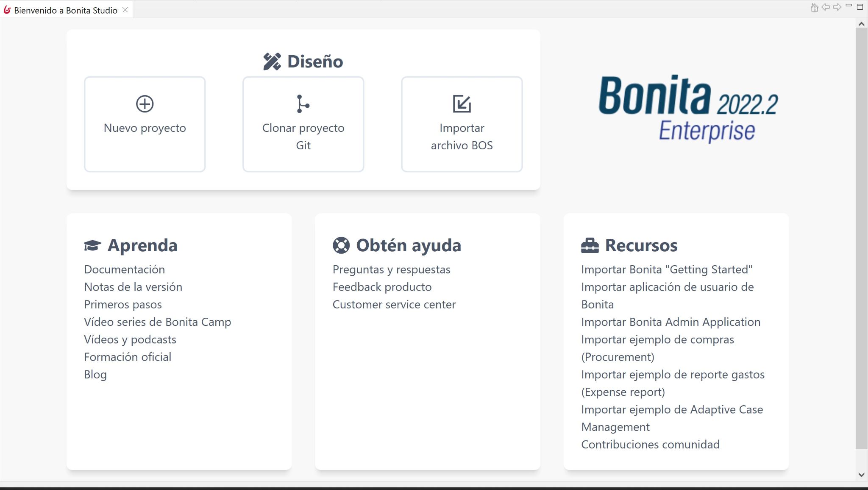This screenshot has width=868, height=490.
Task: Click the plus icon for Nuevo proyecto
Action: click(145, 104)
